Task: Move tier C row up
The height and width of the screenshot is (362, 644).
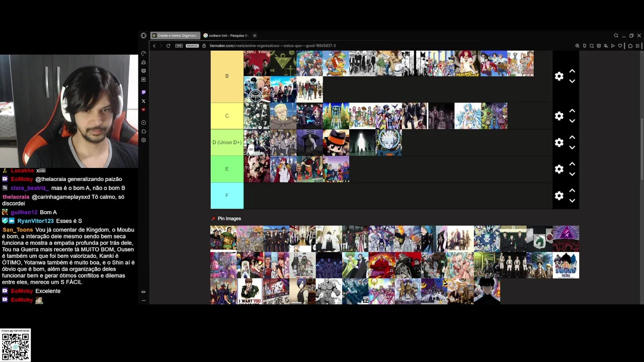Action: click(572, 111)
